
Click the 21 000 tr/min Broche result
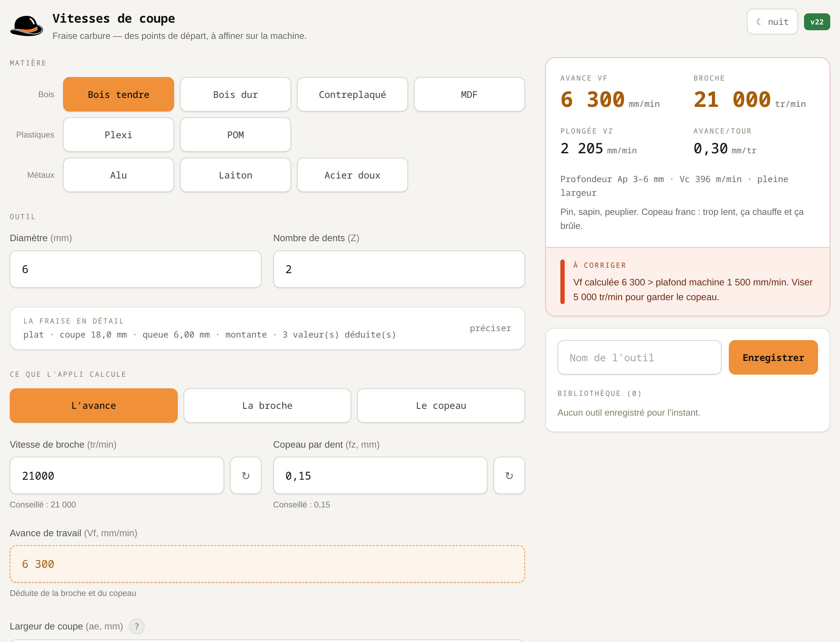point(749,99)
